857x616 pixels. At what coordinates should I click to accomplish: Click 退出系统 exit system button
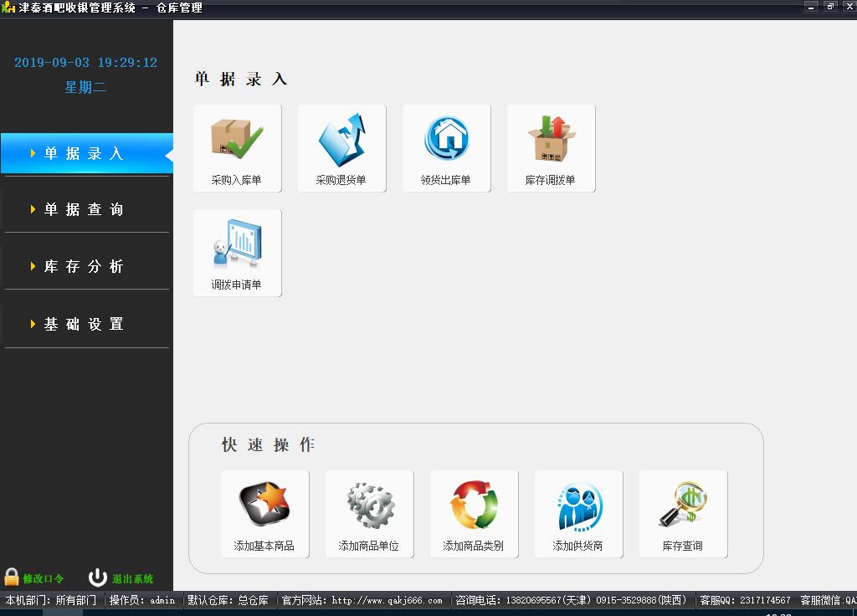point(132,578)
